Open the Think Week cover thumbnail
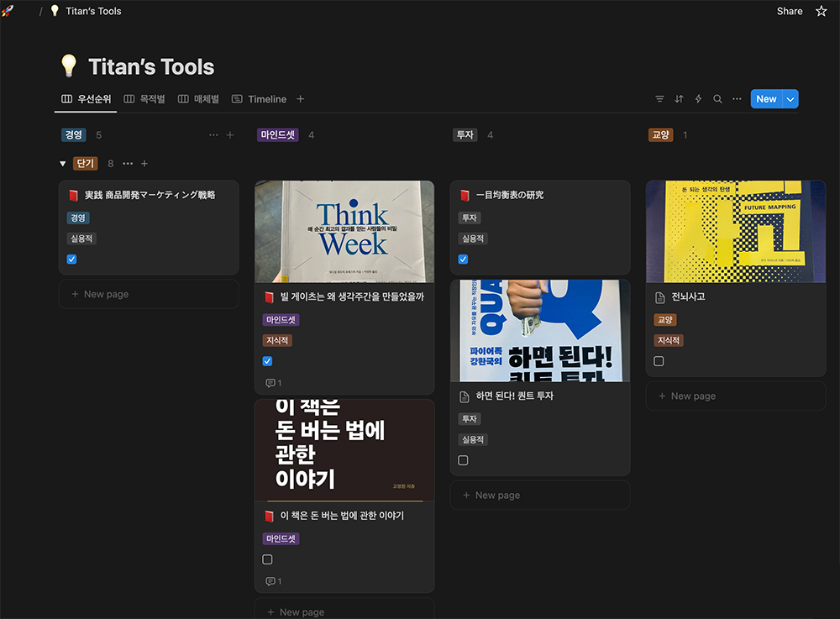The image size is (840, 619). pyautogui.click(x=344, y=231)
